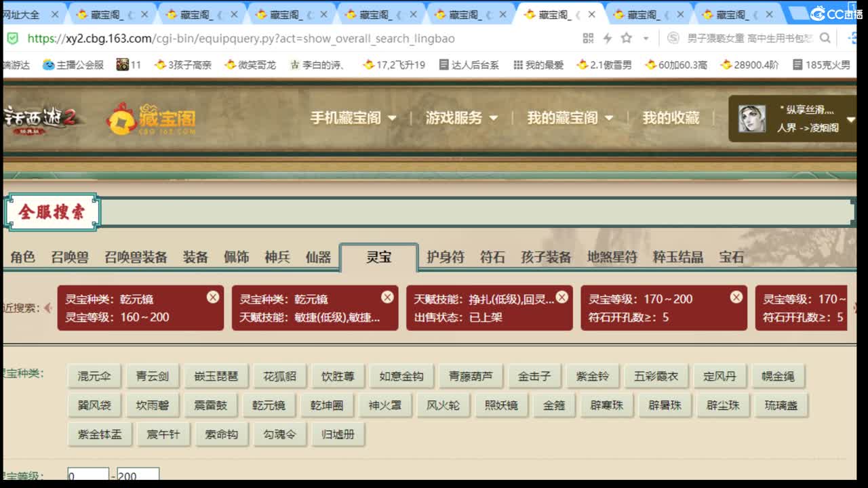Click the magnifier search icon
This screenshot has width=868, height=488.
tap(825, 39)
